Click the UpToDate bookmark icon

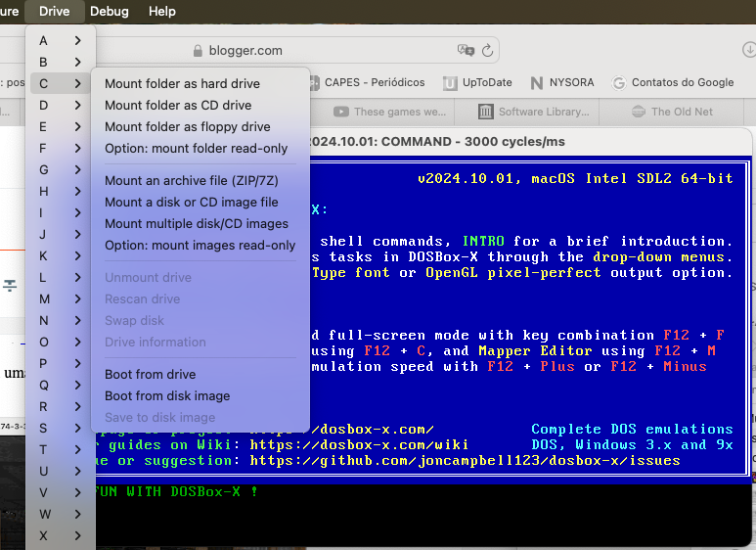tap(450, 83)
